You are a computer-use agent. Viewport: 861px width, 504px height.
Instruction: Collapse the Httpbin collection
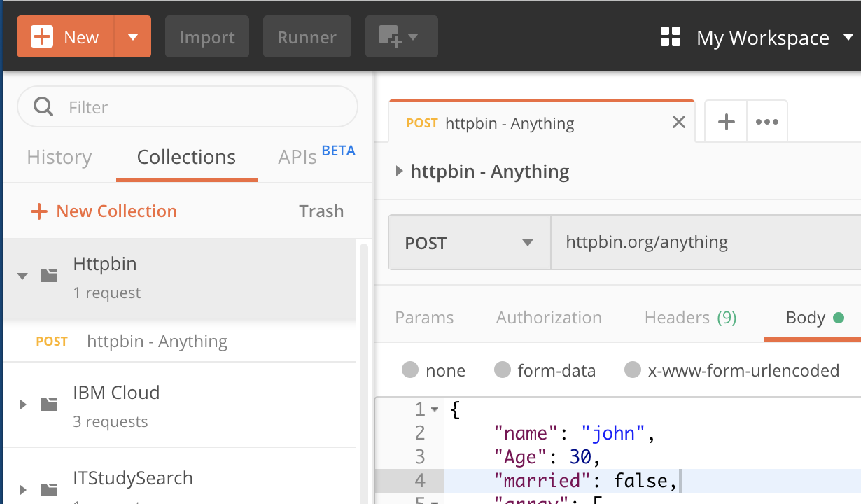pos(22,276)
